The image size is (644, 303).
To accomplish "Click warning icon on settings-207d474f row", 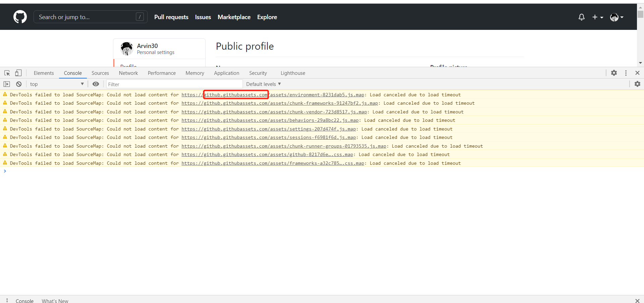I will point(5,129).
